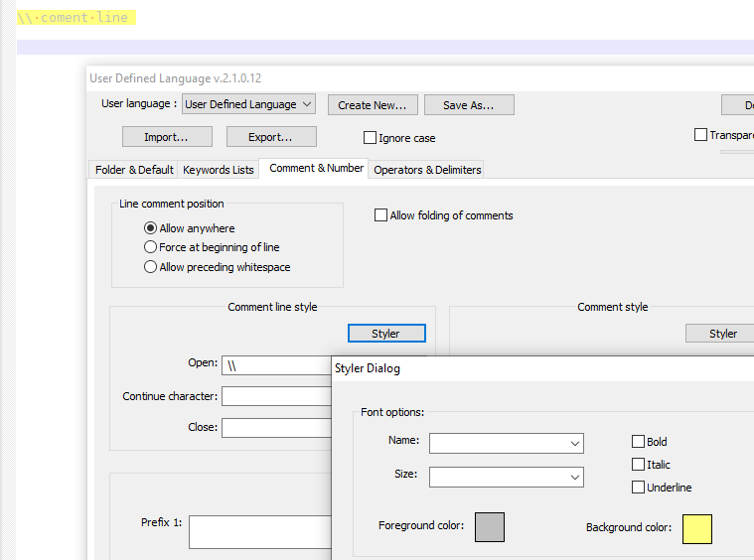Focus the Continue character field
The height and width of the screenshot is (560, 754).
[276, 396]
